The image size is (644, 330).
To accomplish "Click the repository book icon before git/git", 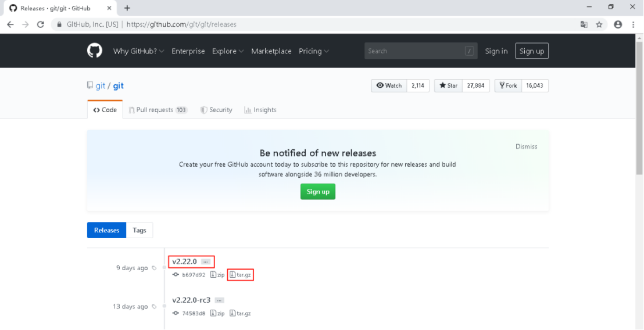I will [x=90, y=85].
